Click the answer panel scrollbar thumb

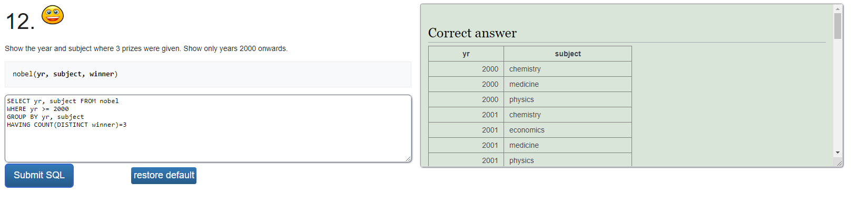pos(837,26)
